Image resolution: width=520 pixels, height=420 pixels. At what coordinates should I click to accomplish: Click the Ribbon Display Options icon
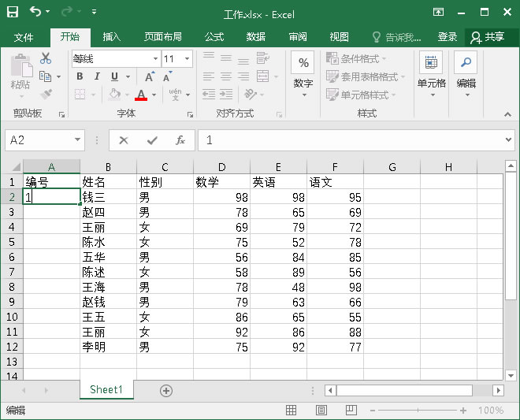(438, 13)
